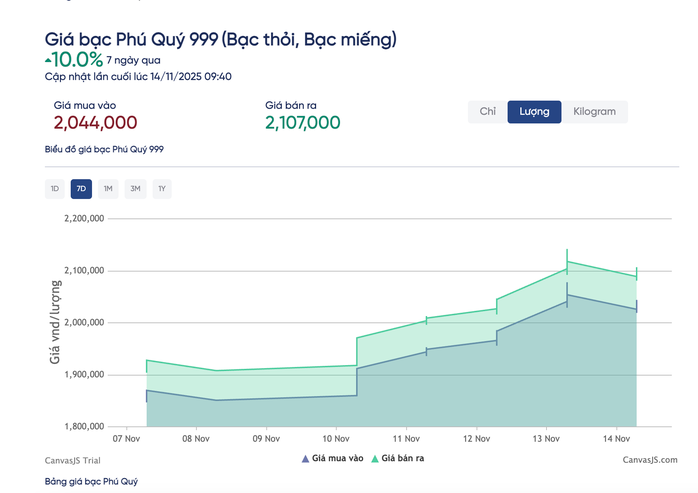This screenshot has height=493, width=698.
Task: Switch the price unit to Chỉ
Action: 487,112
